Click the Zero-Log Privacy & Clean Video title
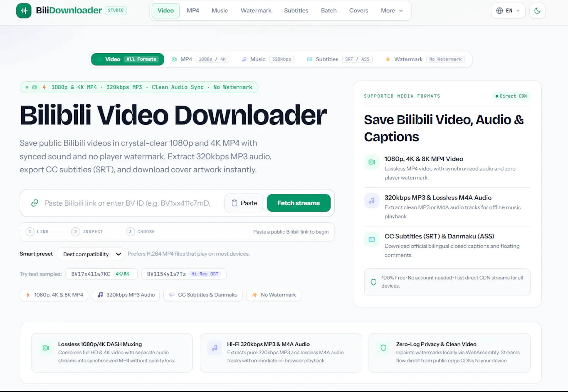Image resolution: width=568 pixels, height=392 pixels. tap(436, 344)
